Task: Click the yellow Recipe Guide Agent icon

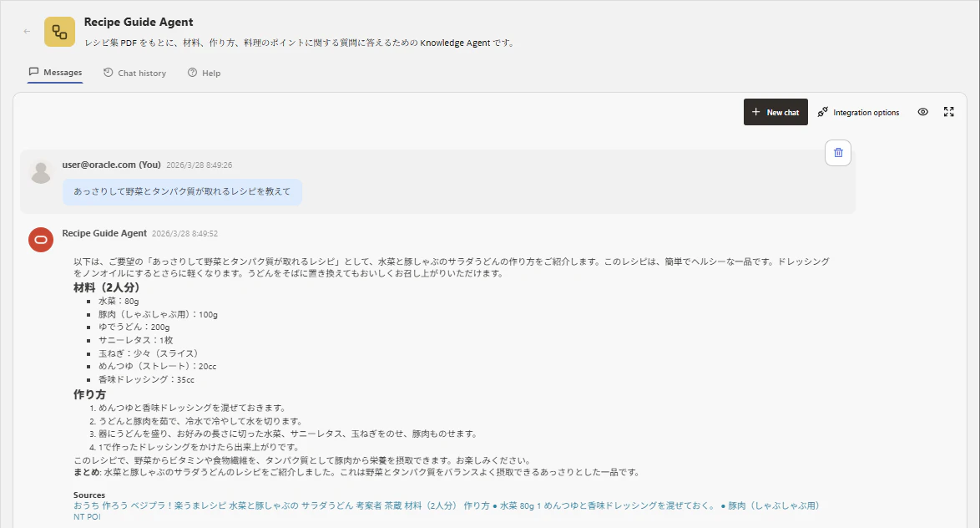Action: point(59,31)
